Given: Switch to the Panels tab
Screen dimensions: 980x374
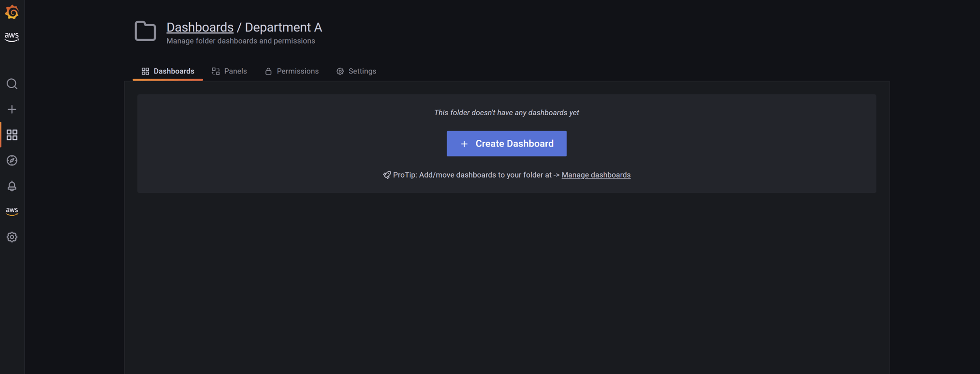Looking at the screenshot, I should pyautogui.click(x=229, y=71).
